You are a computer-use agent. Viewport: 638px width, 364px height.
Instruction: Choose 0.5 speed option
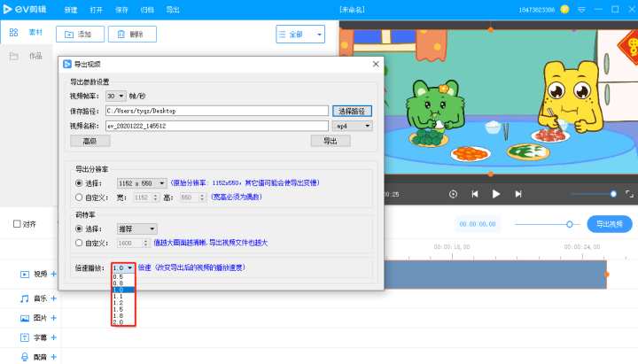(x=123, y=276)
